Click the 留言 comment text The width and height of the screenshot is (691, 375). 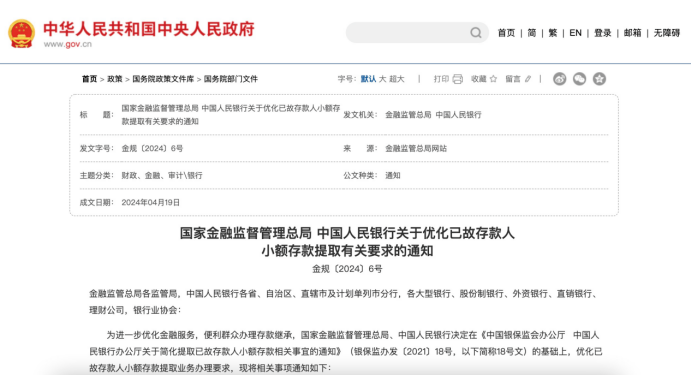click(513, 79)
